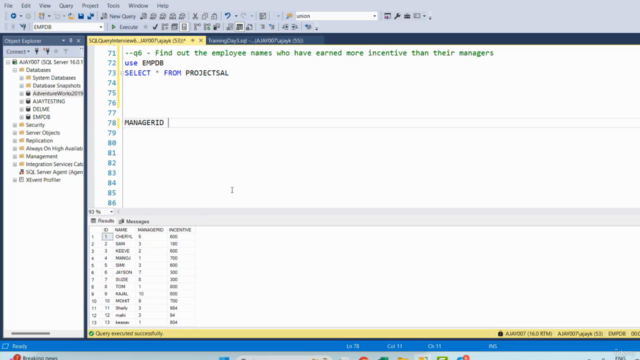Click the MOHIT name cell in results

tap(122, 301)
